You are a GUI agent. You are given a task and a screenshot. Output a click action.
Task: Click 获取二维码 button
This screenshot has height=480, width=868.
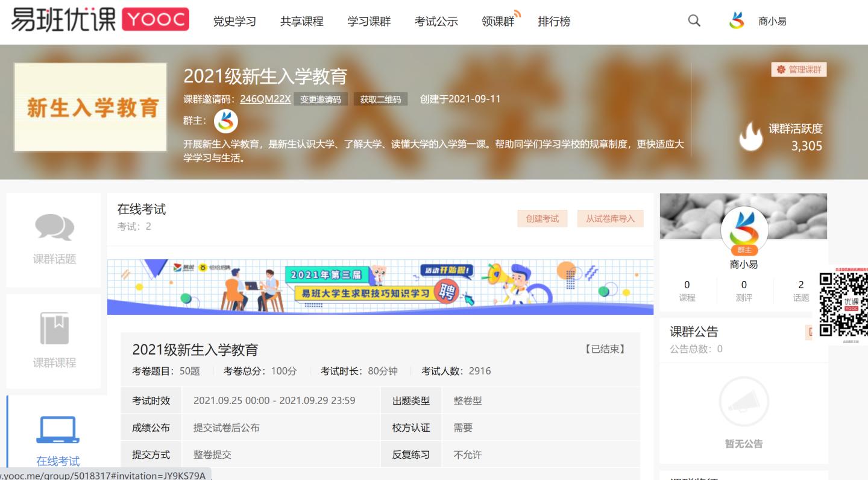click(380, 99)
